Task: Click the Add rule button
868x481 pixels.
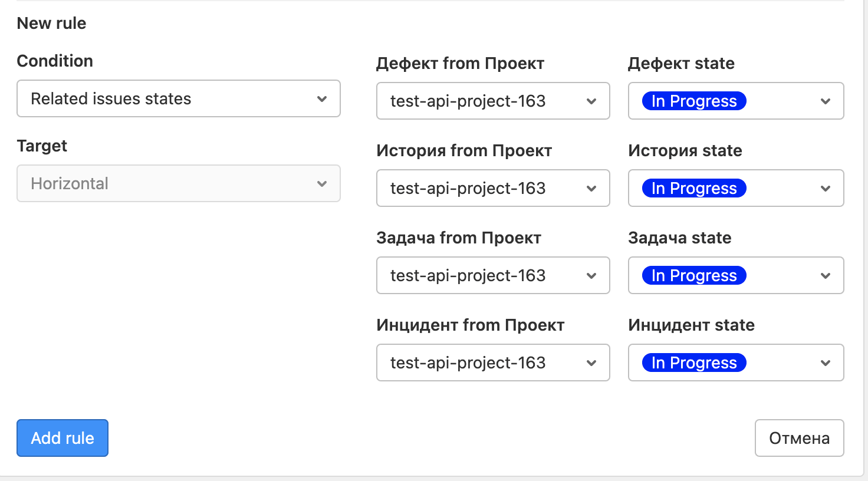Action: (x=63, y=438)
